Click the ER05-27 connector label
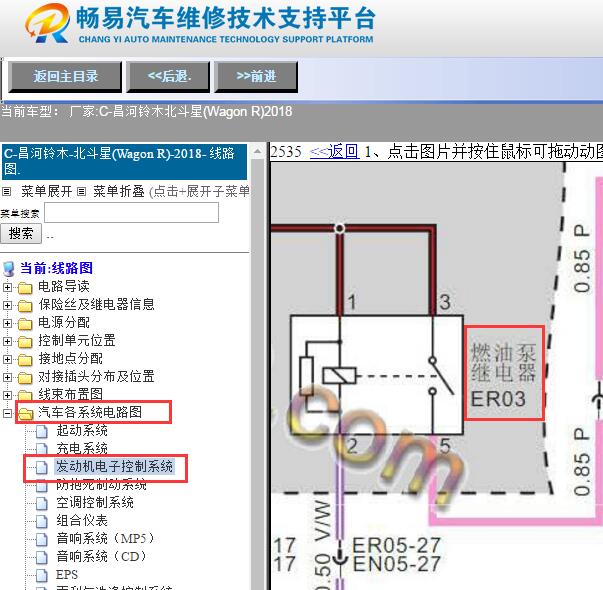The image size is (603, 590). click(396, 545)
